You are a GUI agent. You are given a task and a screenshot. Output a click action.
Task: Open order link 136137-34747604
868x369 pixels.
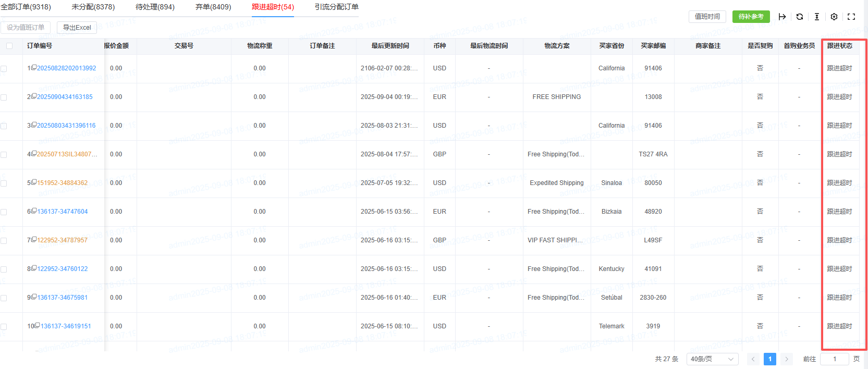point(63,212)
